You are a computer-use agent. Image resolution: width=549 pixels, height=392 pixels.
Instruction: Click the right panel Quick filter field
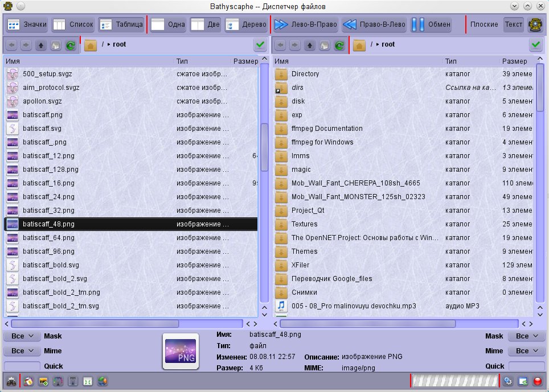[x=527, y=366]
